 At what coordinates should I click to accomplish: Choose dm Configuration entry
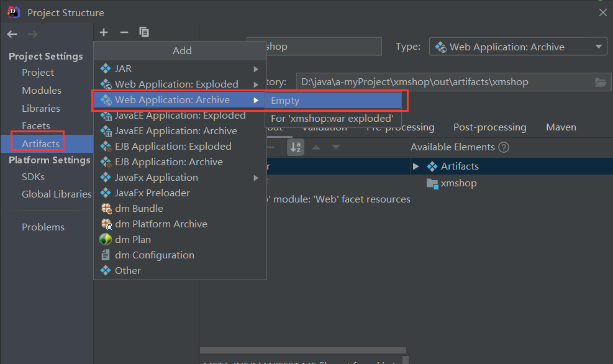click(x=180, y=255)
